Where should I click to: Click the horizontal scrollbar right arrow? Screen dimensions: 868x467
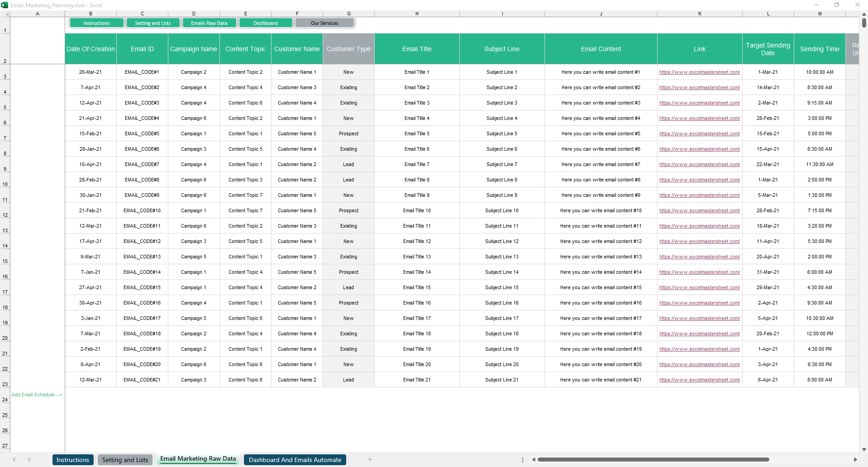[855, 460]
